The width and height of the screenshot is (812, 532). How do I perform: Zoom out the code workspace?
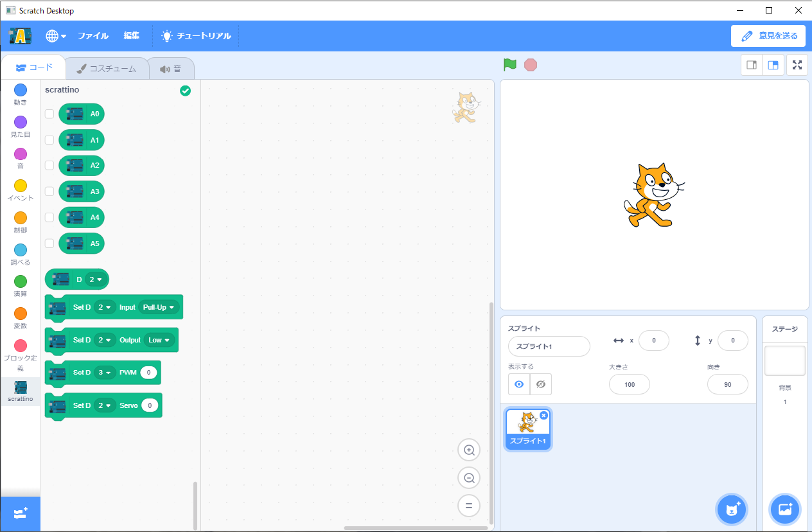[469, 478]
